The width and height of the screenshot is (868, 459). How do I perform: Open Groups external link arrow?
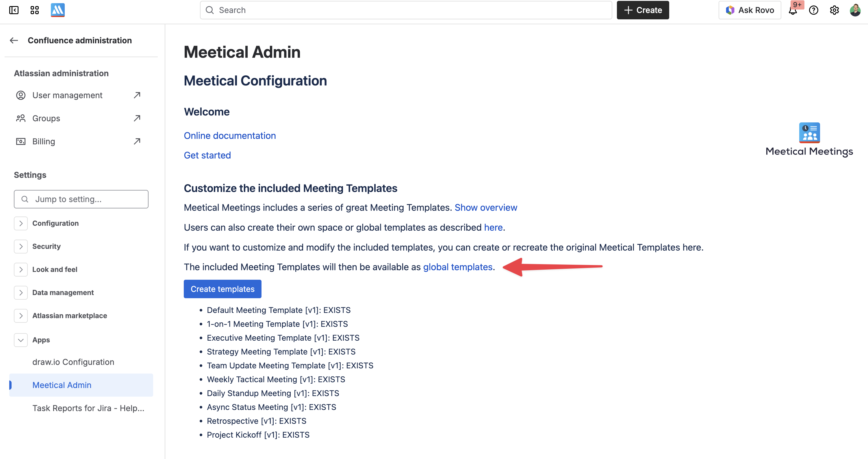coord(137,118)
